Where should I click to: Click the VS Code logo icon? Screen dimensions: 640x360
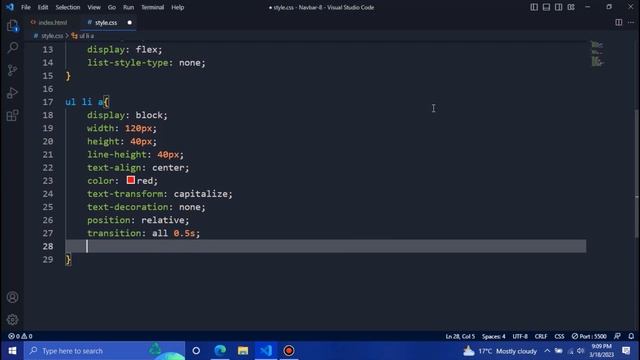pos(10,7)
